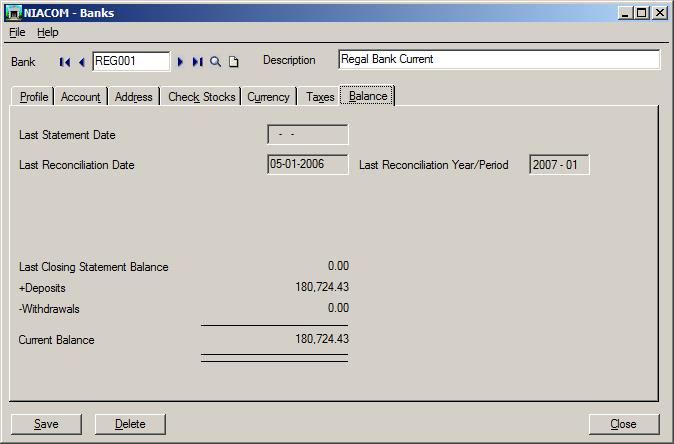Click the Bank code field REG001
The height and width of the screenshot is (444, 674).
point(131,61)
